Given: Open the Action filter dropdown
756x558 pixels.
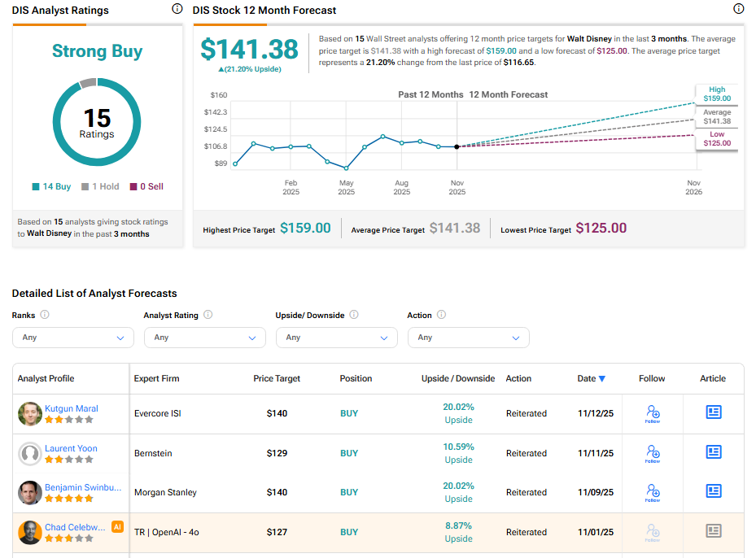Looking at the screenshot, I should tap(468, 338).
